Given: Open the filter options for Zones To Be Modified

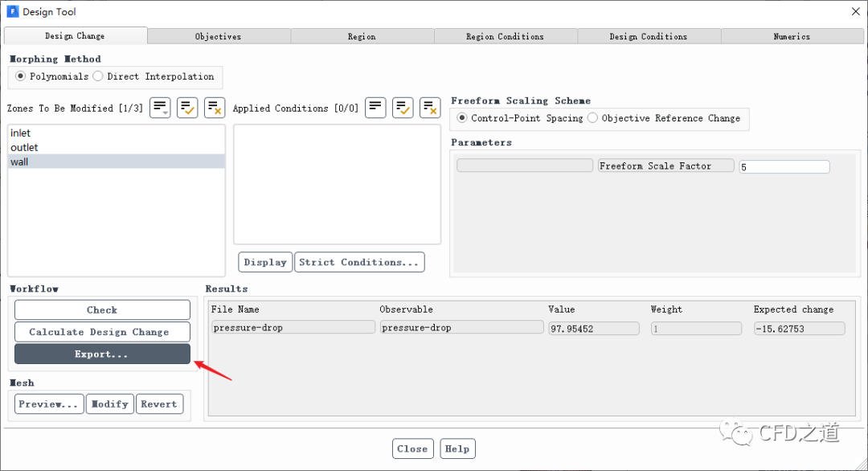Looking at the screenshot, I should [160, 108].
